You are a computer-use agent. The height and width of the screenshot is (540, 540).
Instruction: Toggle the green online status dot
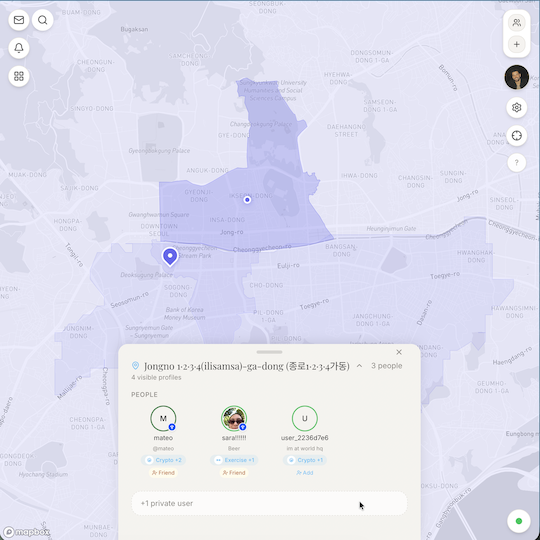coord(519,521)
